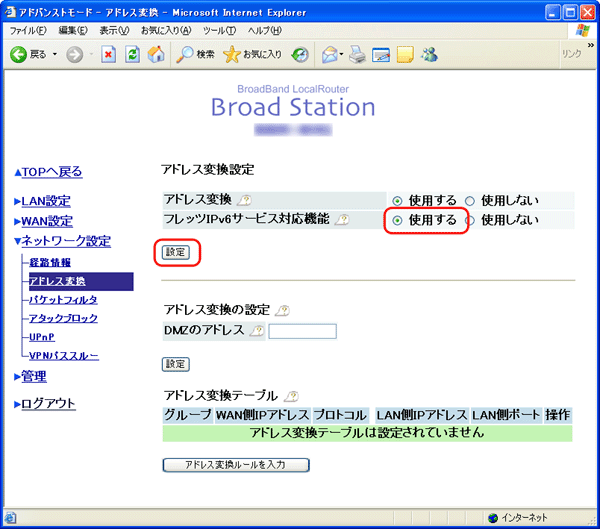The image size is (600, 529).
Task: Click the page icon in status bar
Action: (x=10, y=518)
